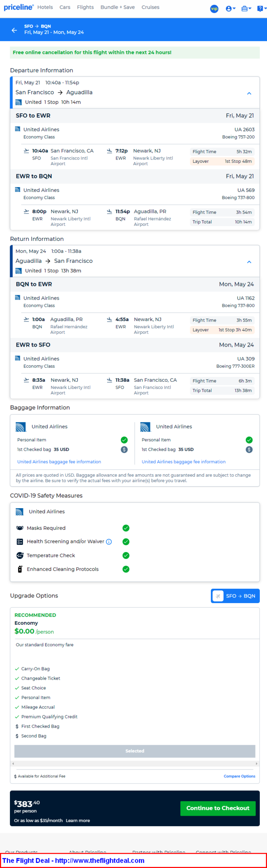Click the free online cancellation banner
This screenshot has height=868, width=267.
click(x=135, y=53)
